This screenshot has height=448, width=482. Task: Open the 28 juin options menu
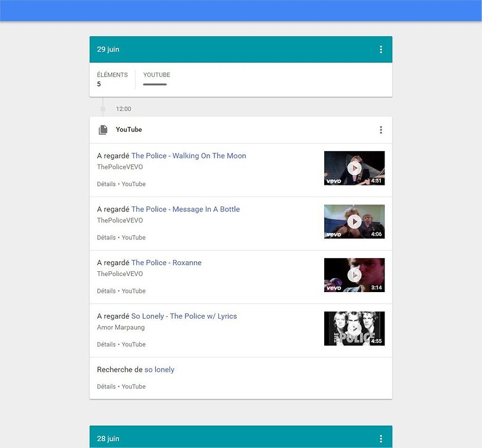381,439
